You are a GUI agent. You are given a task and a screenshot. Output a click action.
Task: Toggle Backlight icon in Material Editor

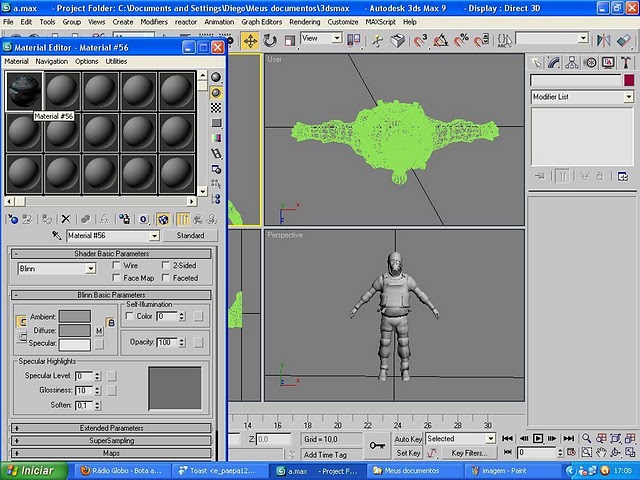(216, 93)
